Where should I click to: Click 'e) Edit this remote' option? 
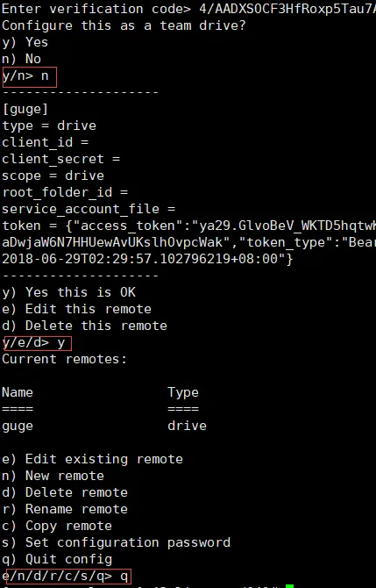(x=77, y=309)
